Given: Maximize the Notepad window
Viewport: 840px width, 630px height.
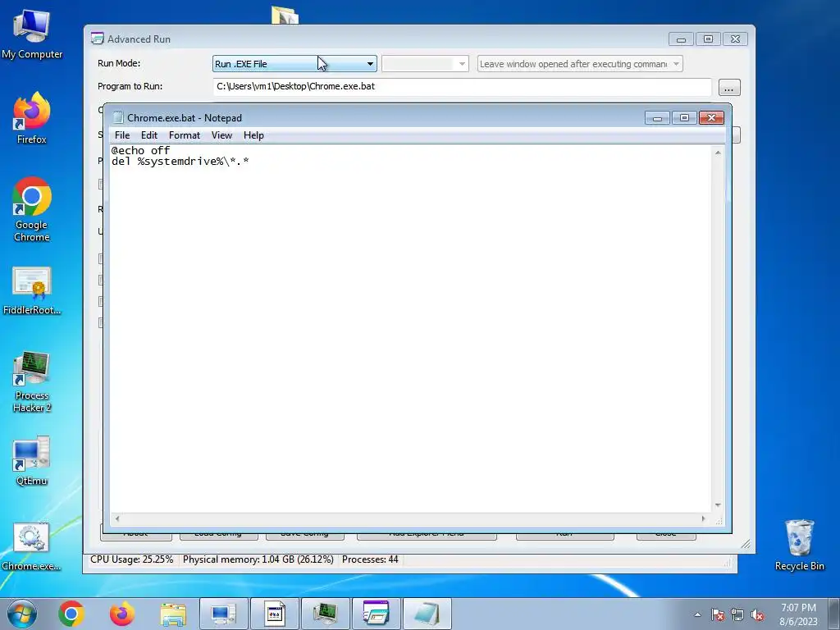Looking at the screenshot, I should tap(684, 118).
